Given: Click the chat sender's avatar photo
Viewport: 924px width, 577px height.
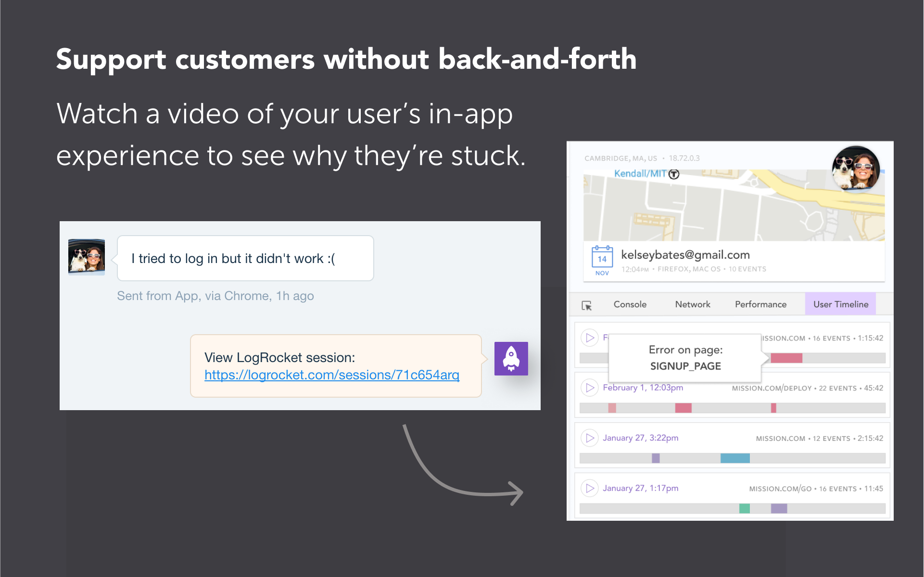Looking at the screenshot, I should click(x=87, y=257).
